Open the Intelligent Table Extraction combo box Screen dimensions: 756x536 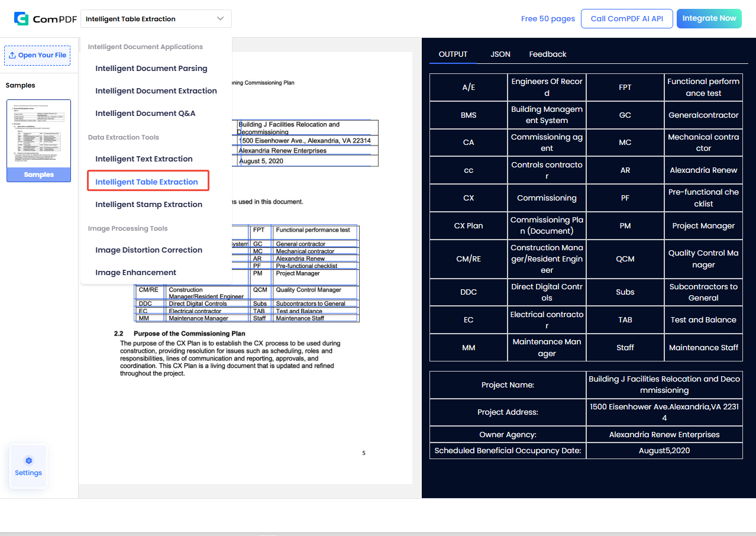click(156, 18)
